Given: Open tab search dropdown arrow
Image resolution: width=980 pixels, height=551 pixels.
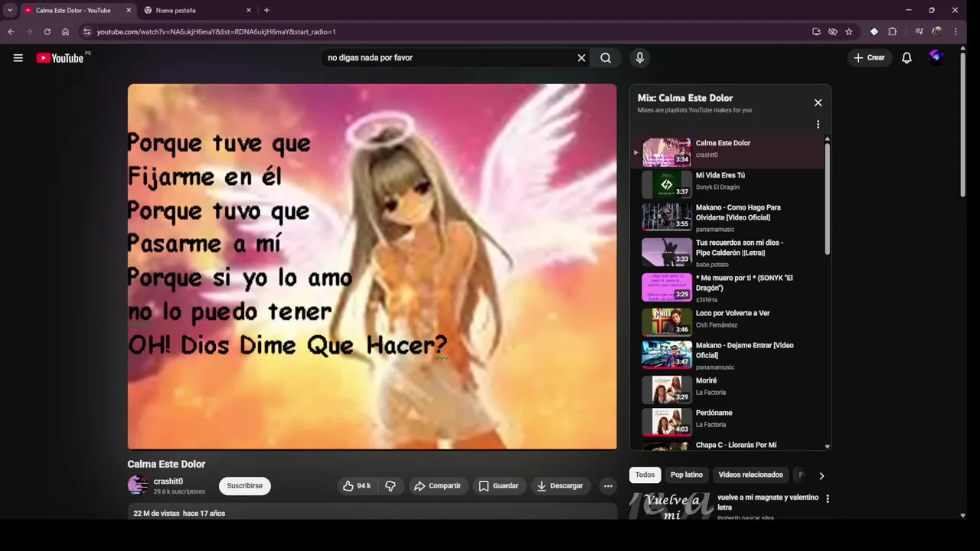Looking at the screenshot, I should [10, 10].
